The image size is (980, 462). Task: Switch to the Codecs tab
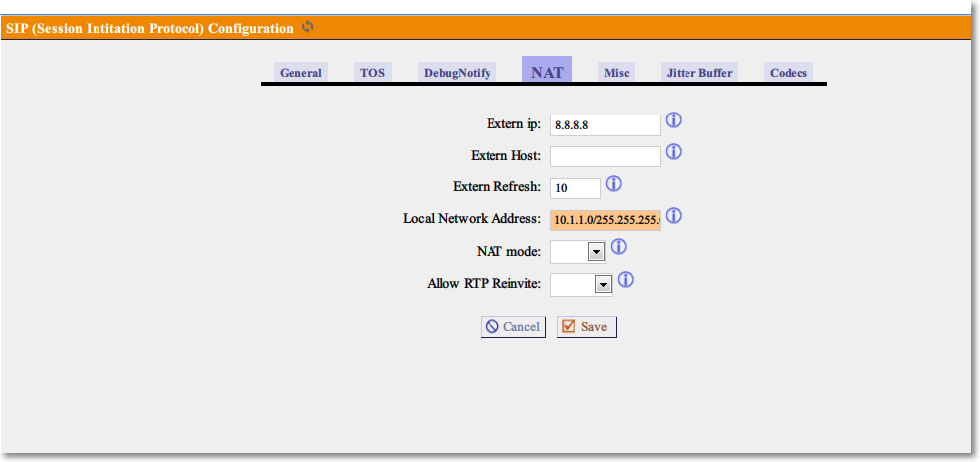click(x=788, y=72)
